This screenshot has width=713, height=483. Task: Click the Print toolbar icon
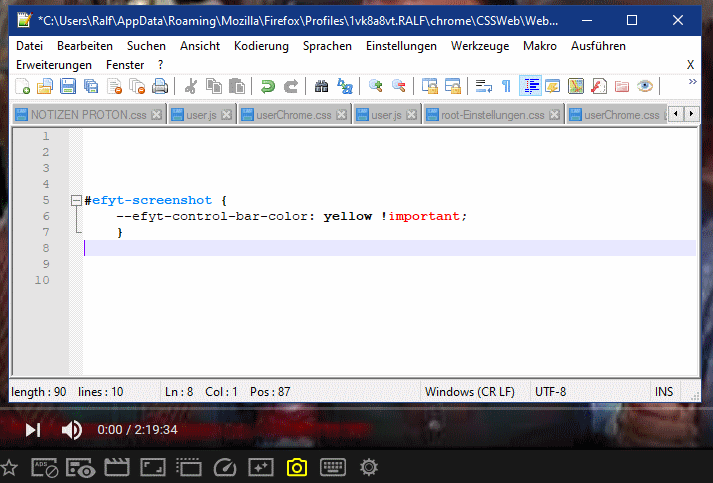point(159,87)
